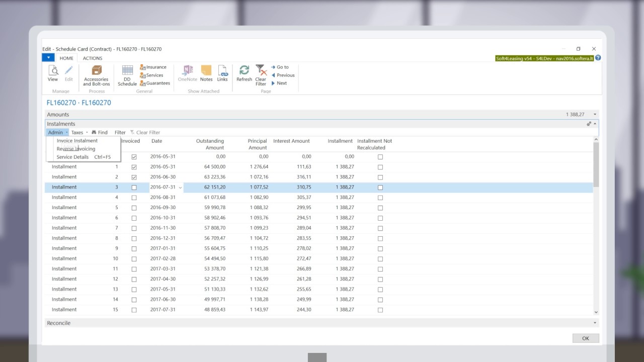Viewport: 644px width, 362px height.
Task: Choose Invoice Instalment from Admin menu
Action: (x=77, y=141)
